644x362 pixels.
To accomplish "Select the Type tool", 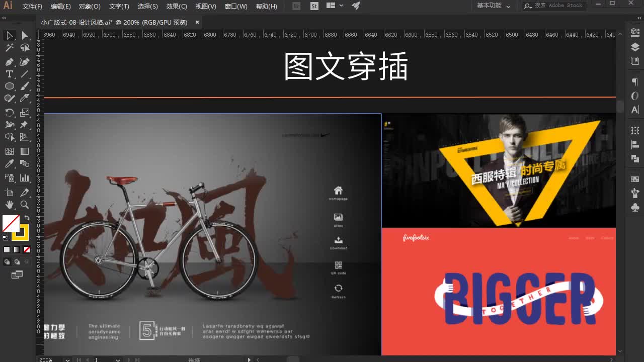I will (x=9, y=74).
